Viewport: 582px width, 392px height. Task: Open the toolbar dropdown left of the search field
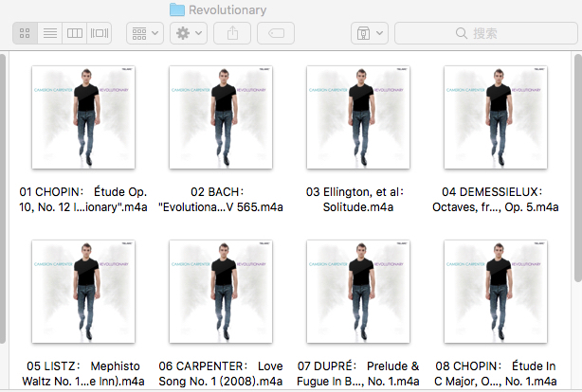tap(370, 33)
